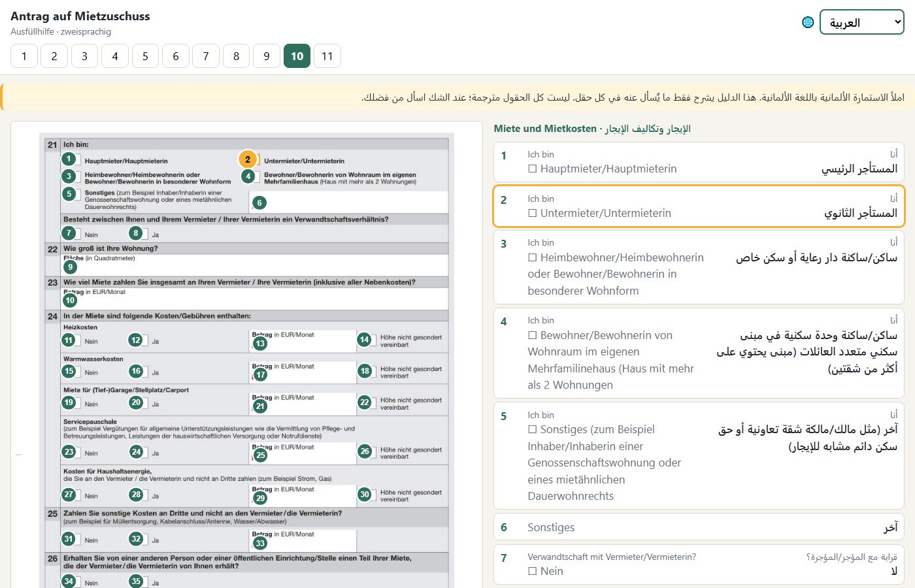Open page 3 of the form
Screen dimensions: 915x588
pyautogui.click(x=84, y=56)
